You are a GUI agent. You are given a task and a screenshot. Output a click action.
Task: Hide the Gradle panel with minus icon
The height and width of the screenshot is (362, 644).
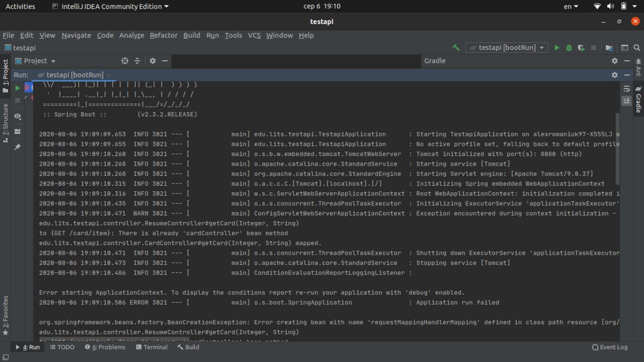[626, 61]
